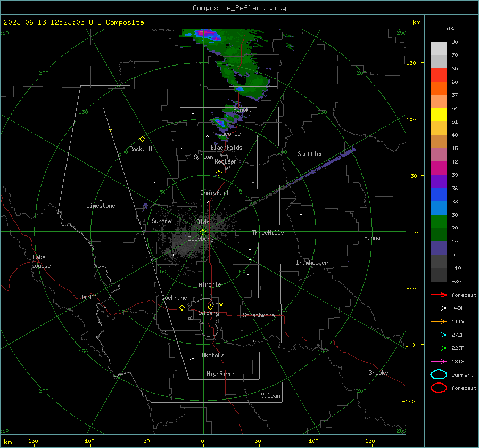Click the Brooks label
The width and height of the screenshot is (479, 448).
pos(378,373)
